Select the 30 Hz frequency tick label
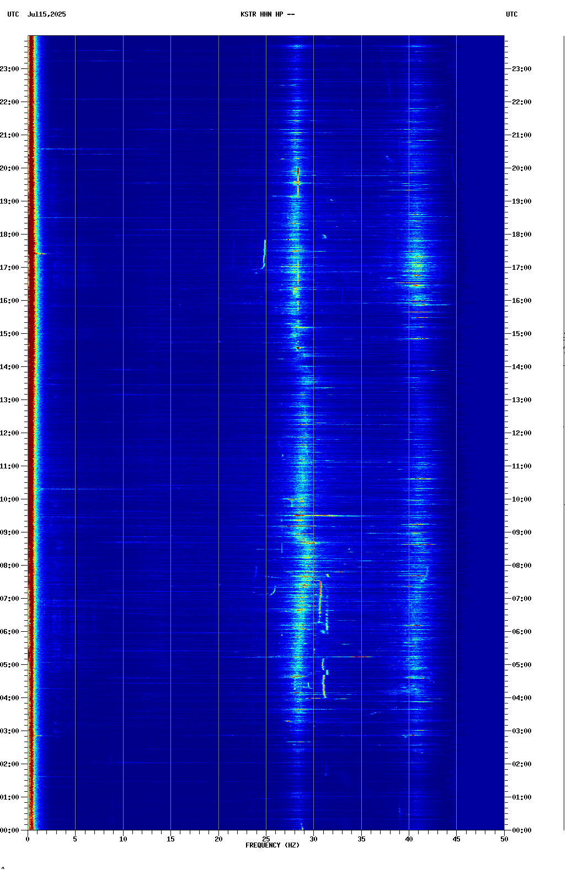 pyautogui.click(x=313, y=839)
